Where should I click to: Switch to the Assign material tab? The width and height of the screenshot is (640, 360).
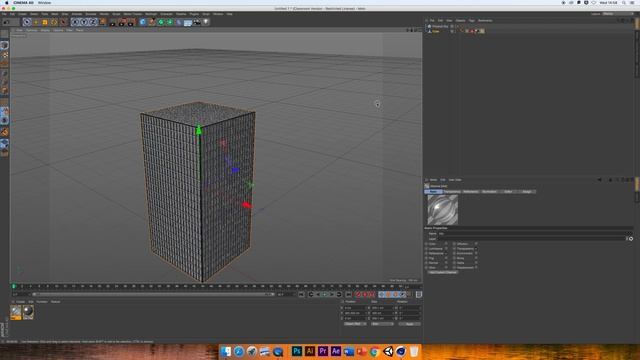[x=527, y=191]
